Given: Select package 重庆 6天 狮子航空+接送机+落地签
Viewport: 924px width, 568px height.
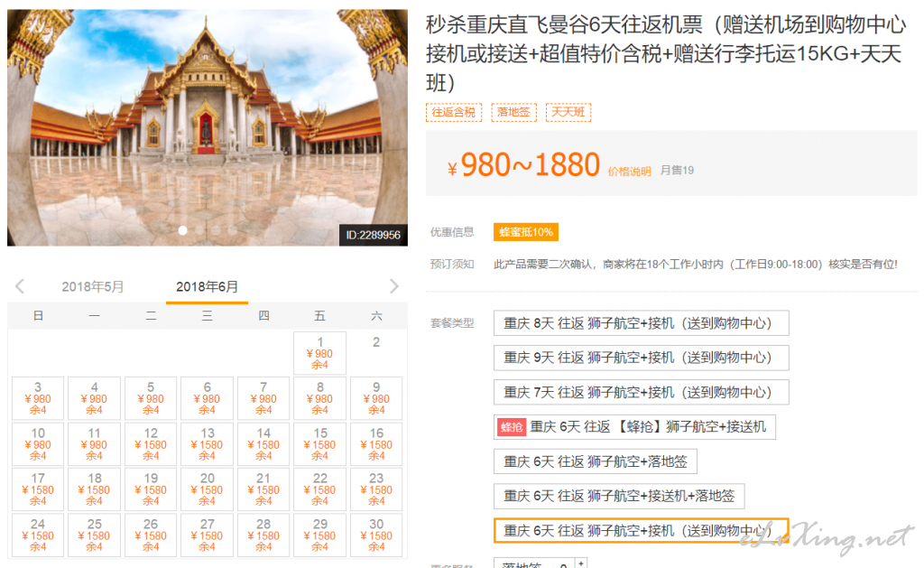Looking at the screenshot, I should (619, 496).
